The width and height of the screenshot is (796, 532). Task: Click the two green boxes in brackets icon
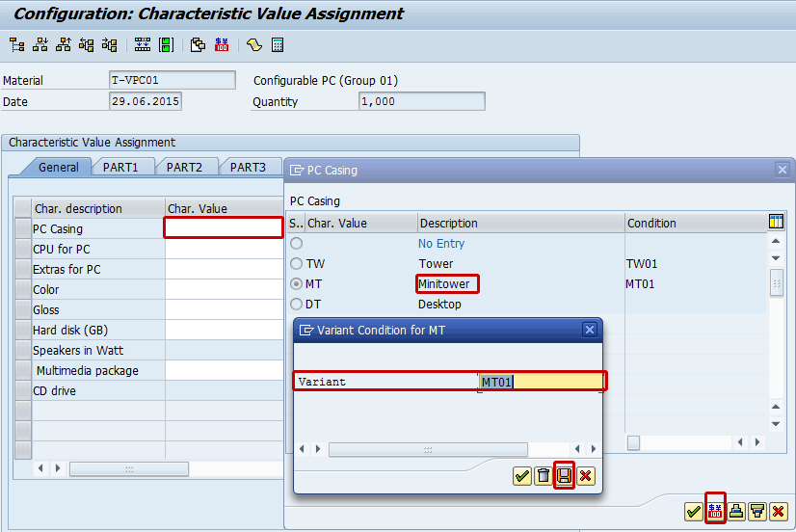coord(166,45)
